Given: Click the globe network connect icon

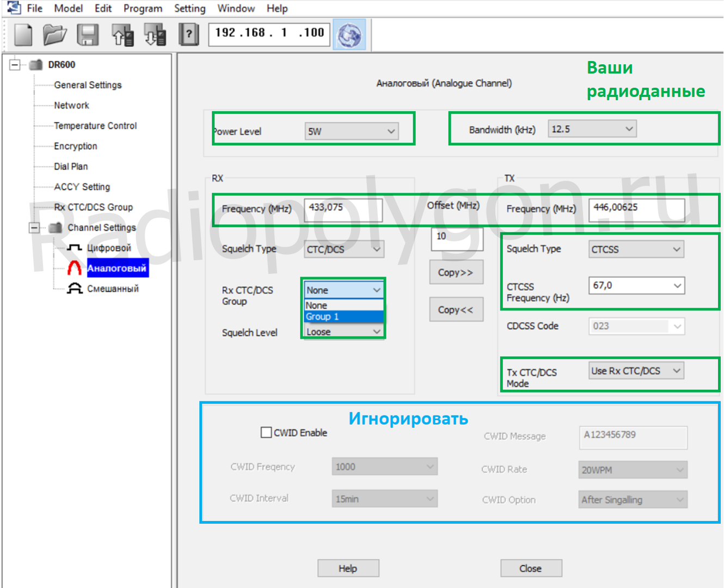Looking at the screenshot, I should tap(349, 36).
